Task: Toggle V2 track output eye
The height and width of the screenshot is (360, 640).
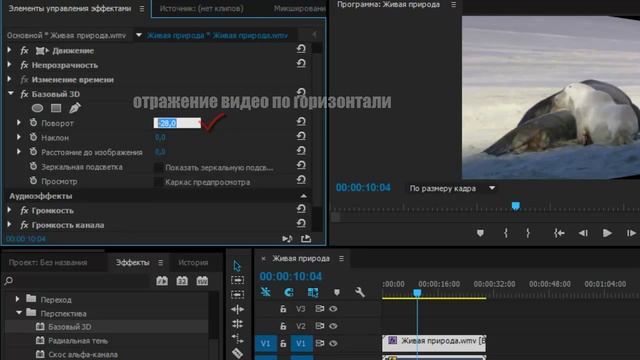Action: click(333, 326)
